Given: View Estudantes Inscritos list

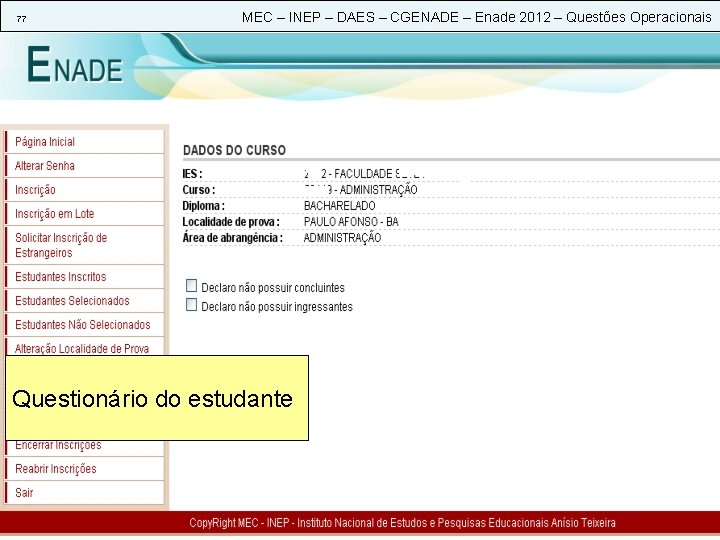Looking at the screenshot, I should pyautogui.click(x=84, y=277).
